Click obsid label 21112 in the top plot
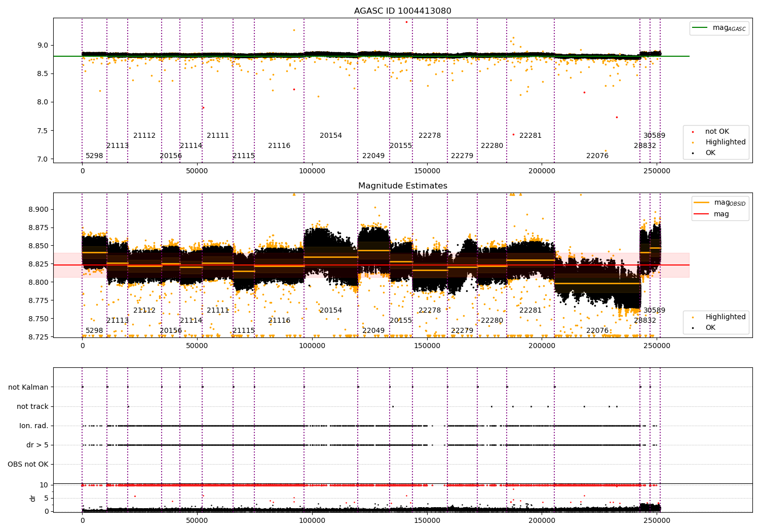Screen dimensions: 760x532 144,136
